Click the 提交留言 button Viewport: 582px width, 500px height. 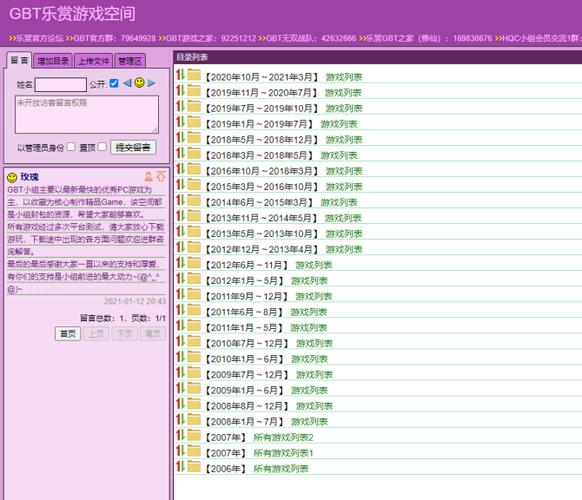click(133, 147)
